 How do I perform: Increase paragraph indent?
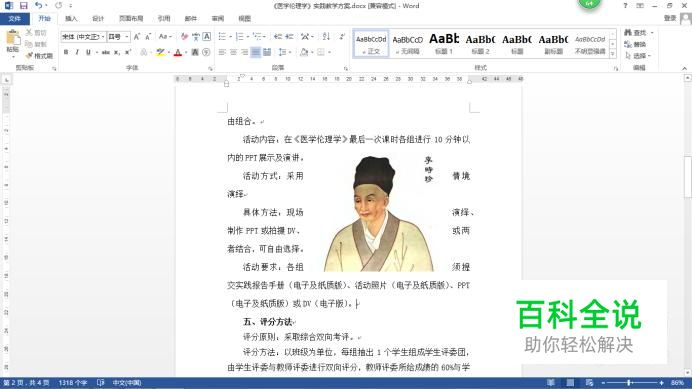289,37
